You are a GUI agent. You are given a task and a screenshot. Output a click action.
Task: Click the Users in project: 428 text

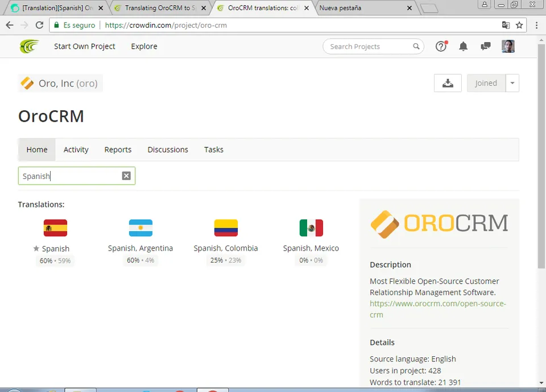[406, 370]
